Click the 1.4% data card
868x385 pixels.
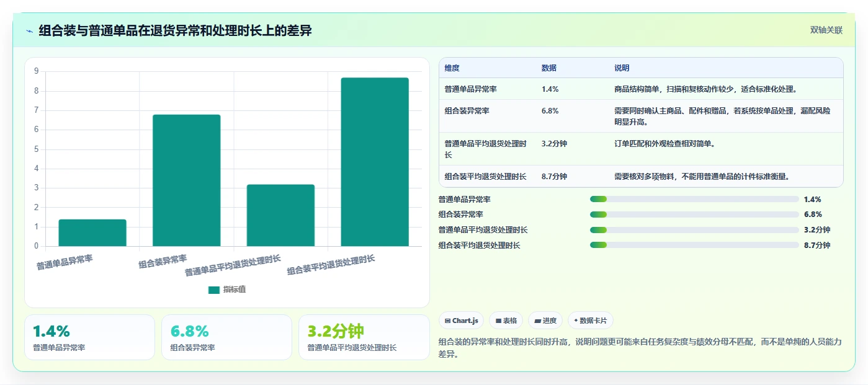point(89,337)
